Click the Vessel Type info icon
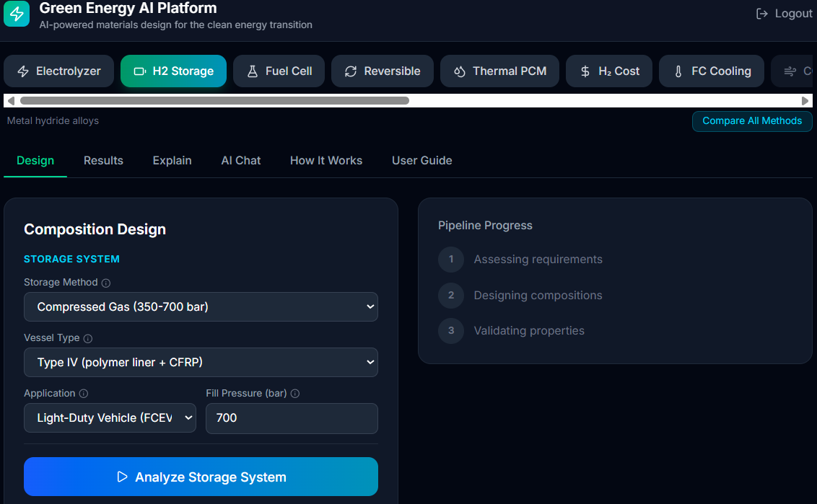The height and width of the screenshot is (504, 817). point(88,338)
